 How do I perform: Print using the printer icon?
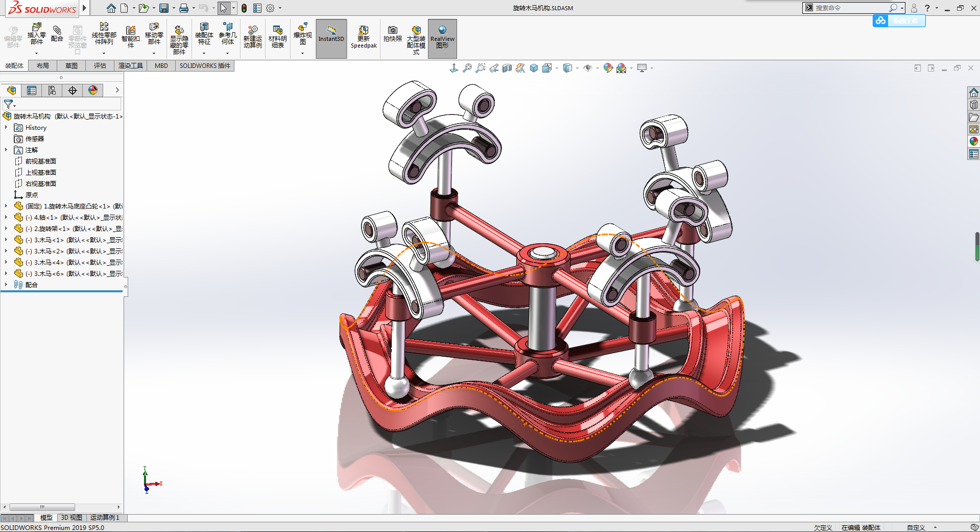pos(184,8)
